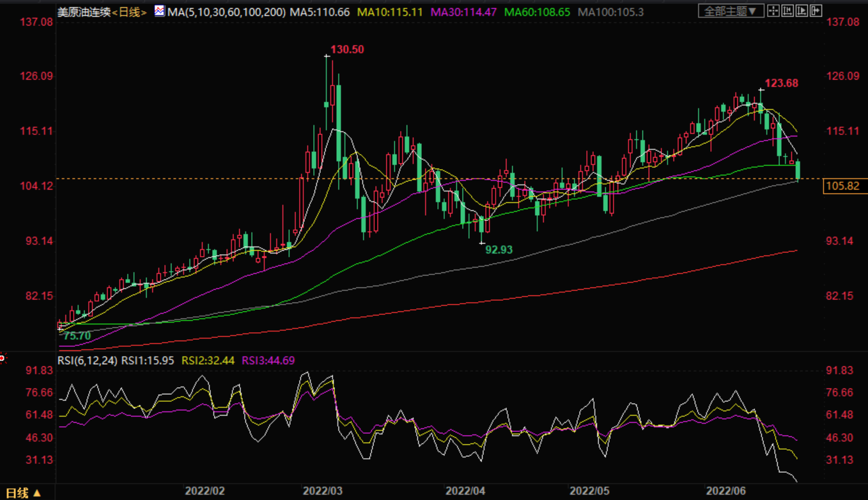Click the exit arrow chart icon
The height and width of the screenshot is (500, 868).
tap(816, 11)
